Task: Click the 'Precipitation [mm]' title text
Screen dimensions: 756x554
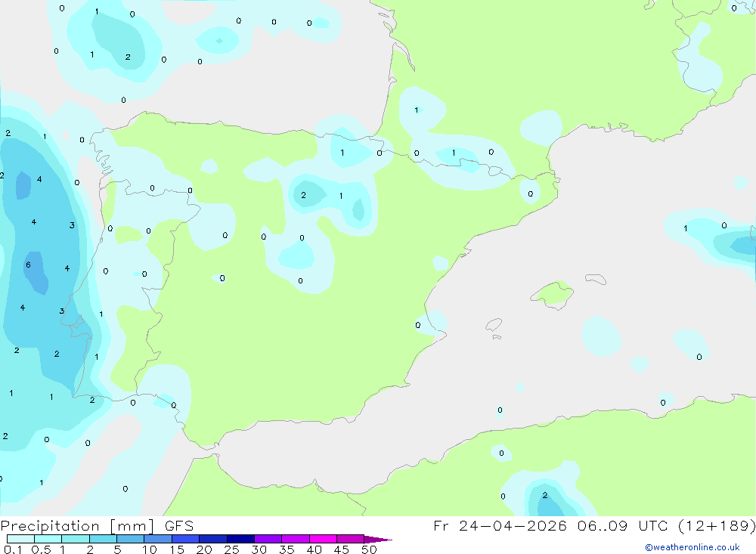Action: [x=77, y=526]
